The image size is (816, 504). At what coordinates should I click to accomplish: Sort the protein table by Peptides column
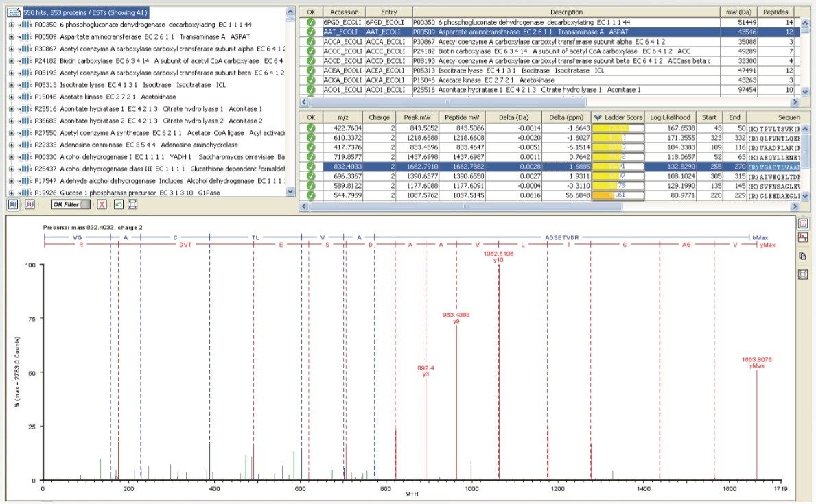776,12
